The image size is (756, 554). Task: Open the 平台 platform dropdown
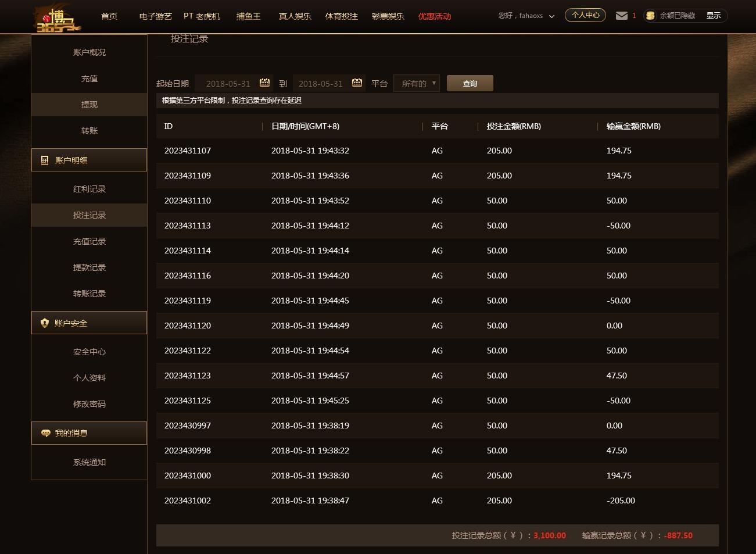point(417,83)
